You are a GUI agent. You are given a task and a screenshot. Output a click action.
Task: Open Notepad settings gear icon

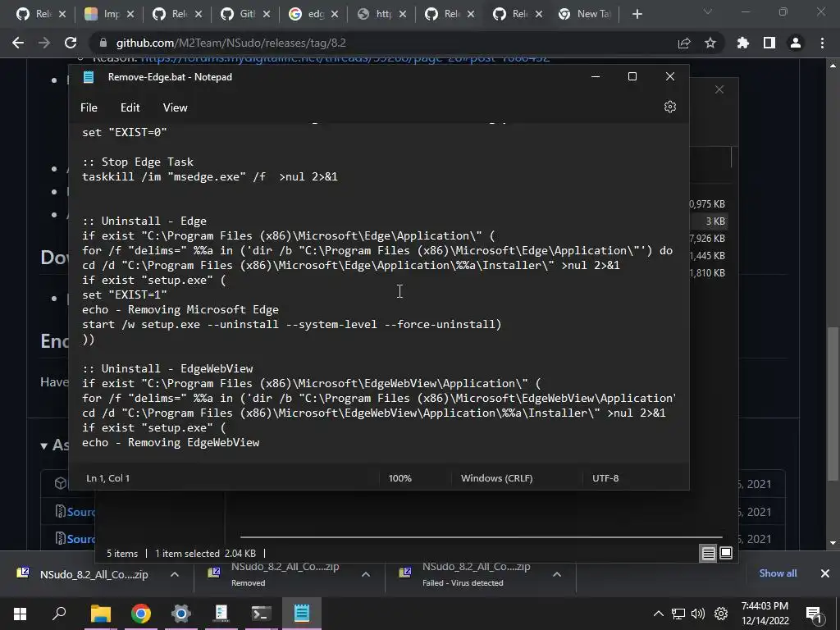(669, 107)
